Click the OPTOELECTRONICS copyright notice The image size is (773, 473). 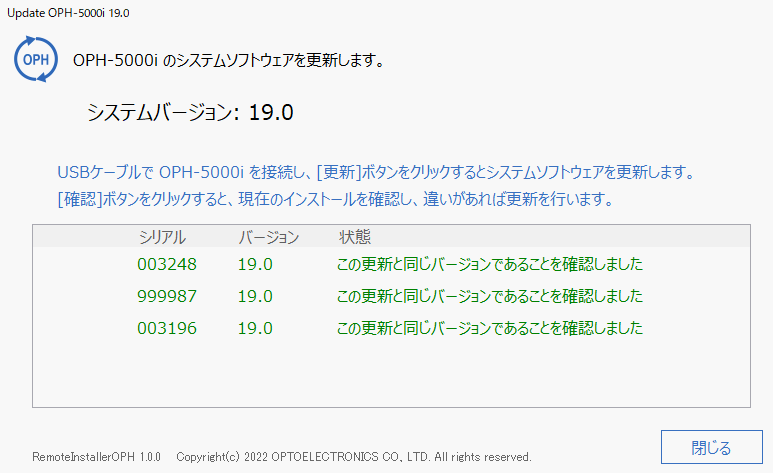click(353, 457)
